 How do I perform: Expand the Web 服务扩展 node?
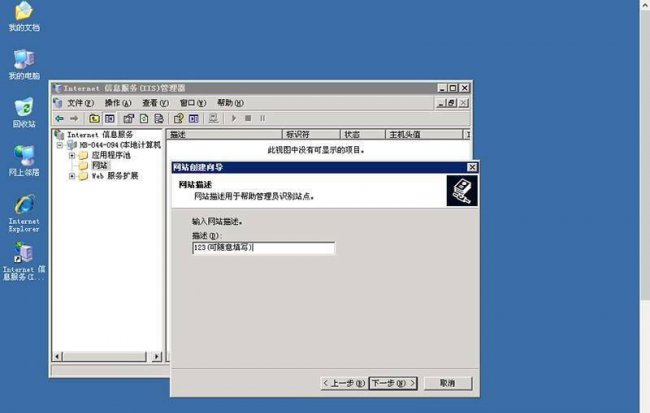tap(72, 176)
